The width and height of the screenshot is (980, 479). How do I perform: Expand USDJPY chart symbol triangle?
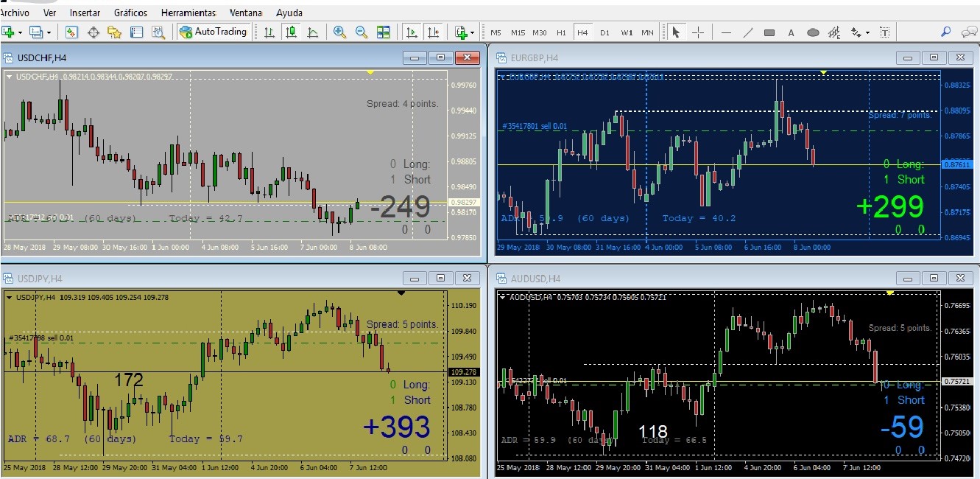pos(10,297)
